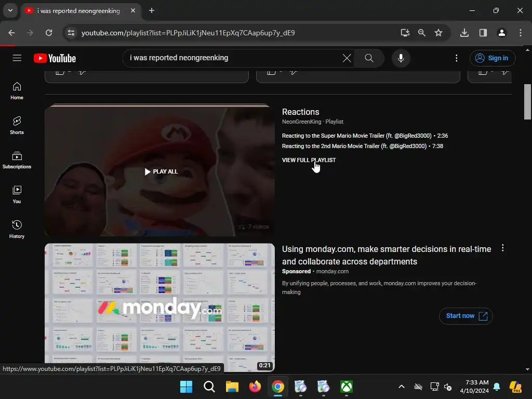Launch Firefox from the taskbar

(255, 387)
